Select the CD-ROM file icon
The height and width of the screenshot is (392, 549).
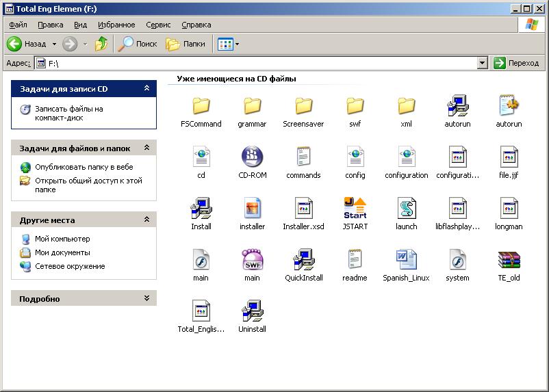point(252,157)
